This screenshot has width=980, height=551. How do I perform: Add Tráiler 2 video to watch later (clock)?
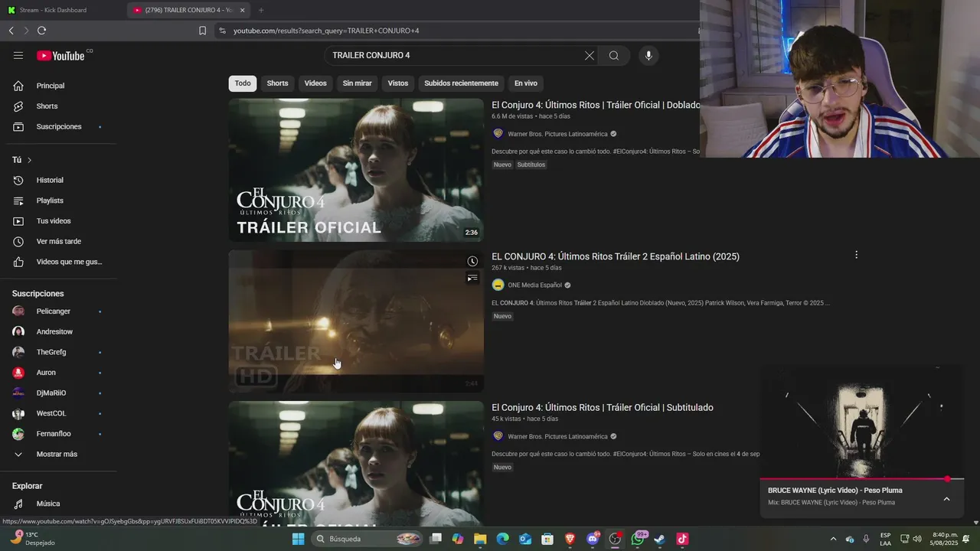(x=472, y=262)
